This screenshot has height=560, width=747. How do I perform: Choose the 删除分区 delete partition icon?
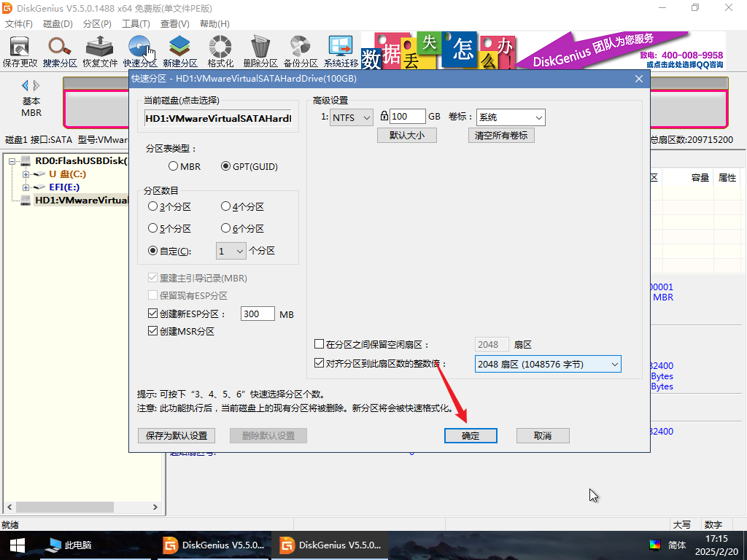[260, 52]
